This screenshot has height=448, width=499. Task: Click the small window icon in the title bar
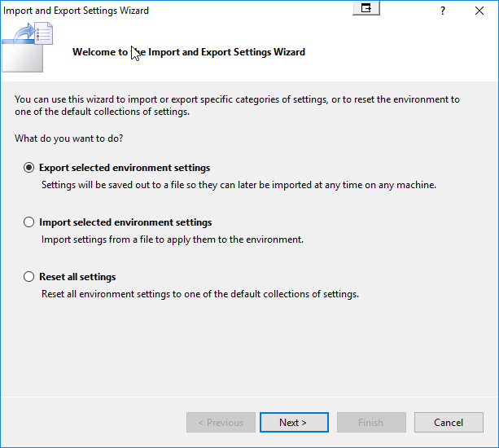coord(367,8)
